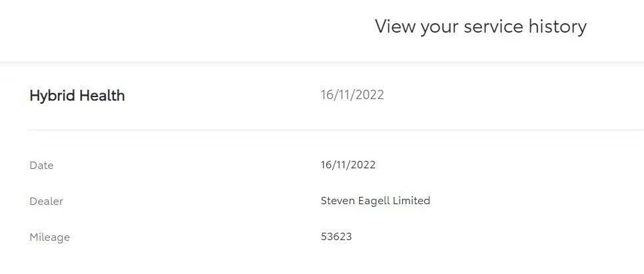Screen dimensions: 644x274
Task: Click the word "Health" in record title
Action: [x=101, y=96]
